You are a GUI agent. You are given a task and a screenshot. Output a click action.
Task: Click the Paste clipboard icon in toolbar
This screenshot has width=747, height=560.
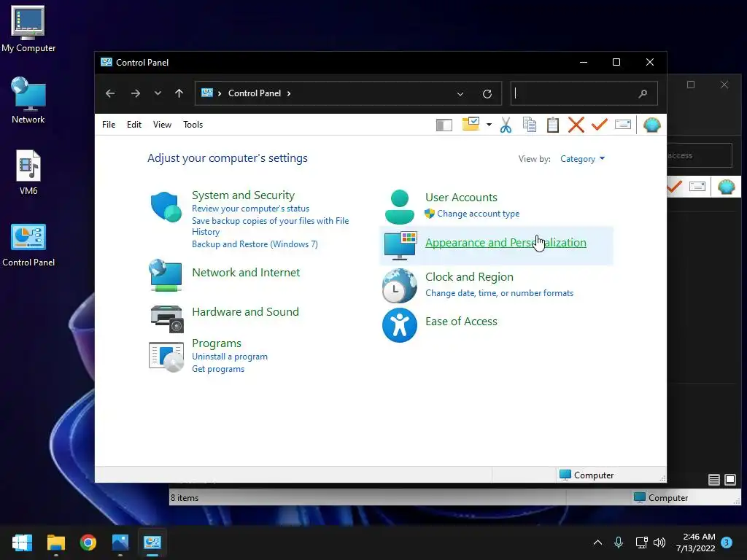click(x=553, y=125)
